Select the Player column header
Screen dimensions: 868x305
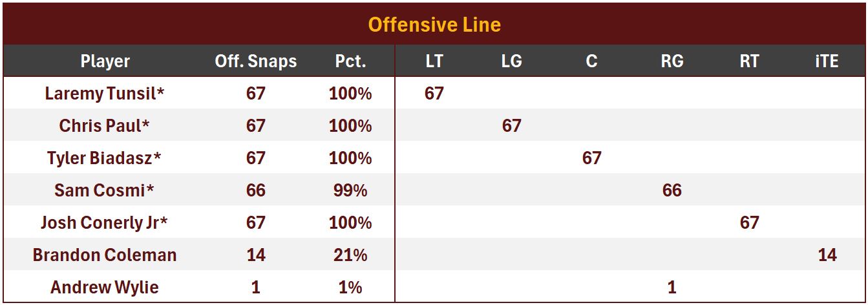tap(105, 61)
